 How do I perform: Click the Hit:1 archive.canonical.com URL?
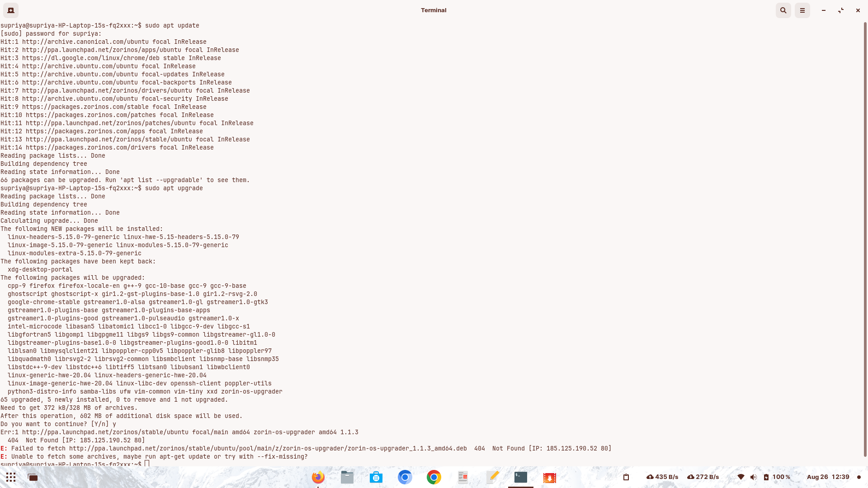(x=85, y=42)
